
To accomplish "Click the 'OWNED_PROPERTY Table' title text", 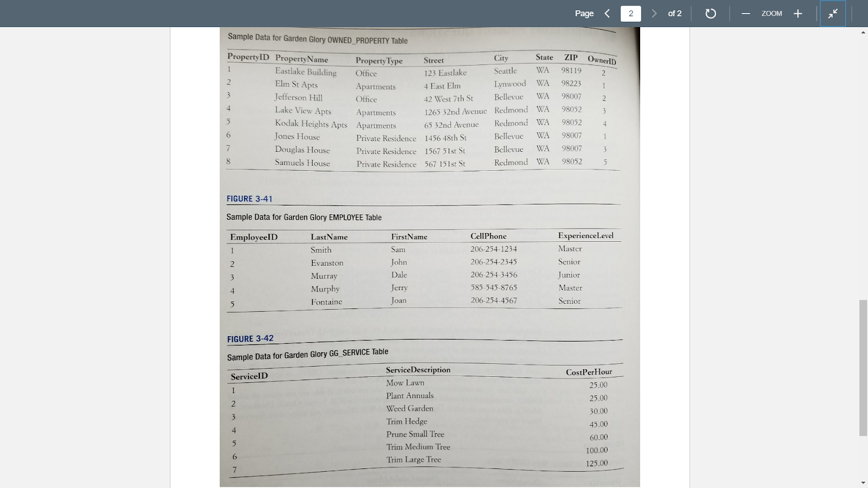I will tap(367, 41).
